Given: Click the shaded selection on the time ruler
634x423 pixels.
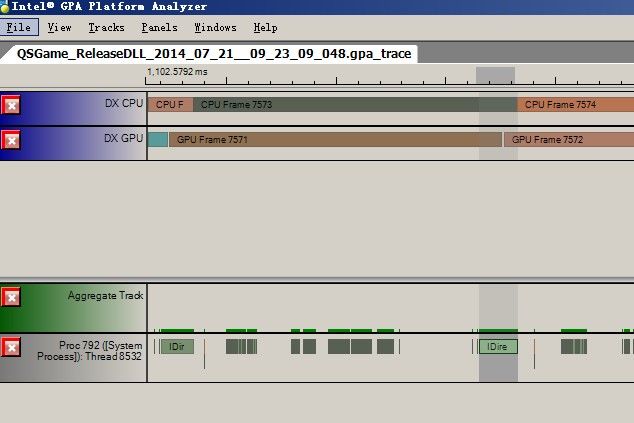Looking at the screenshot, I should tap(495, 76).
